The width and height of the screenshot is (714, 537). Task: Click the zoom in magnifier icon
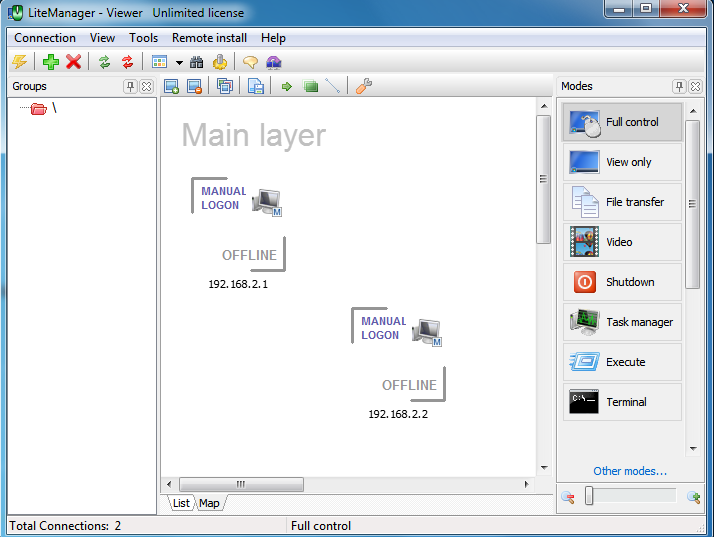pyautogui.click(x=694, y=497)
